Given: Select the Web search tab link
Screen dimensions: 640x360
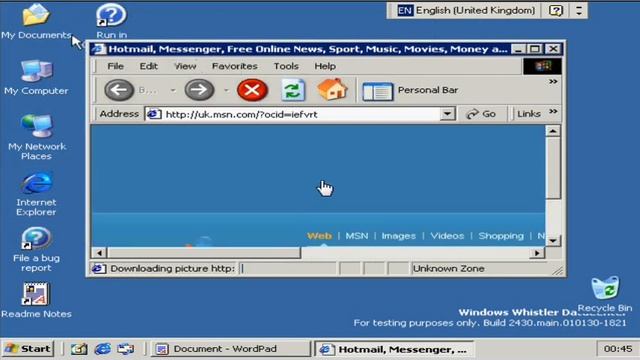Looking at the screenshot, I should click(319, 236).
